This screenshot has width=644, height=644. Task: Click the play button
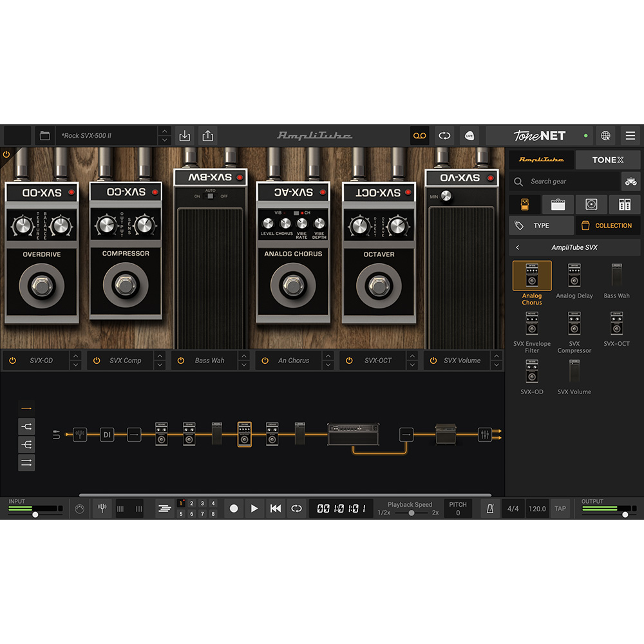tap(254, 509)
